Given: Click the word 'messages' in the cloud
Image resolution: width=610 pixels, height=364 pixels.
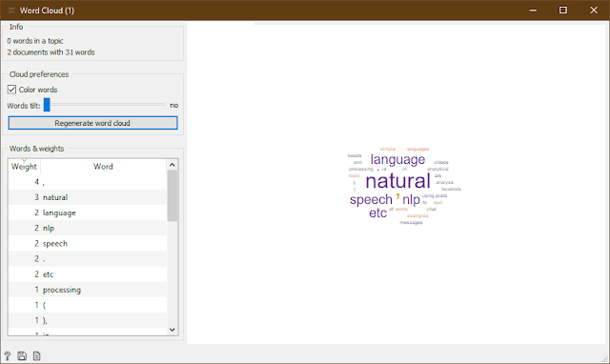Looking at the screenshot, I should point(411,222).
